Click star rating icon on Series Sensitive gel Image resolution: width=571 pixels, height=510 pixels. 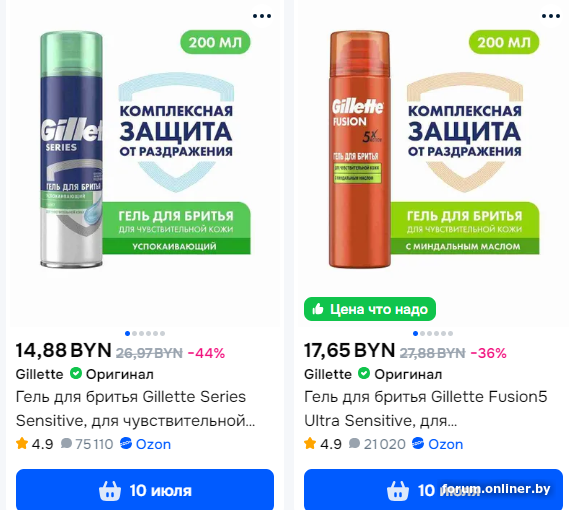(x=22, y=443)
